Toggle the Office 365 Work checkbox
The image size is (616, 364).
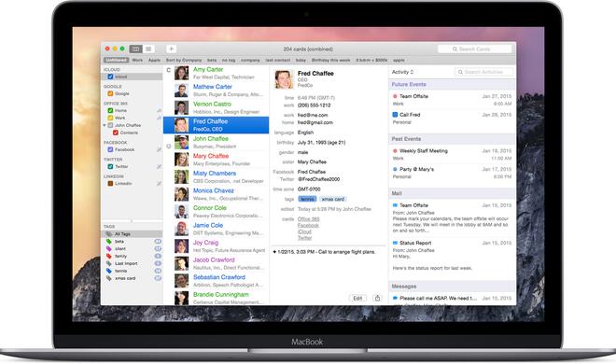click(x=110, y=118)
